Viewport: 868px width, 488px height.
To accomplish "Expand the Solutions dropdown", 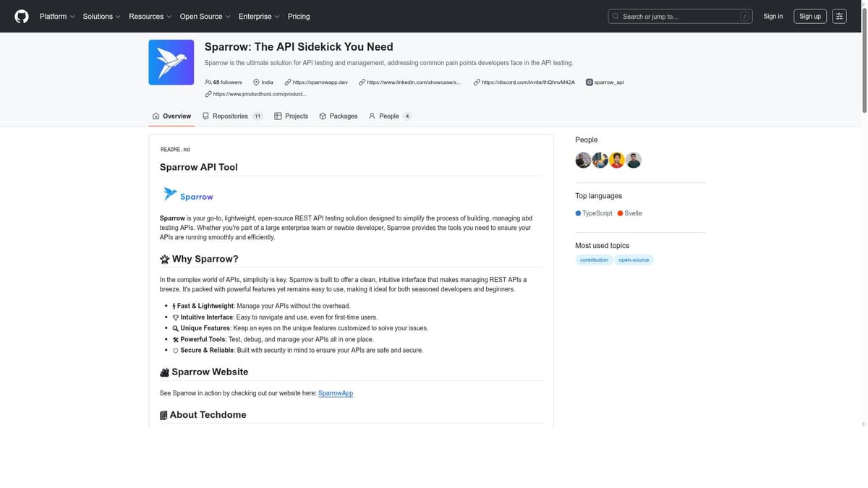I will click(101, 16).
